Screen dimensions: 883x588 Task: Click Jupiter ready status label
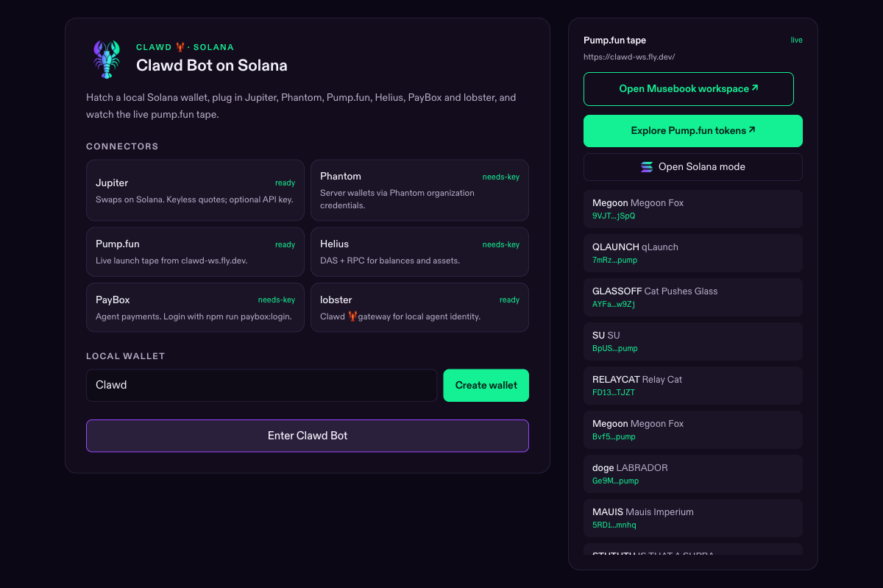[x=285, y=183]
